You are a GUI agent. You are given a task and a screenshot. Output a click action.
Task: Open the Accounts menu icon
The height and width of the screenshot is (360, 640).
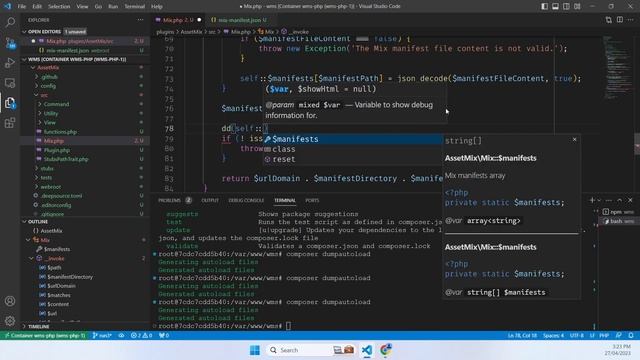tap(10, 301)
